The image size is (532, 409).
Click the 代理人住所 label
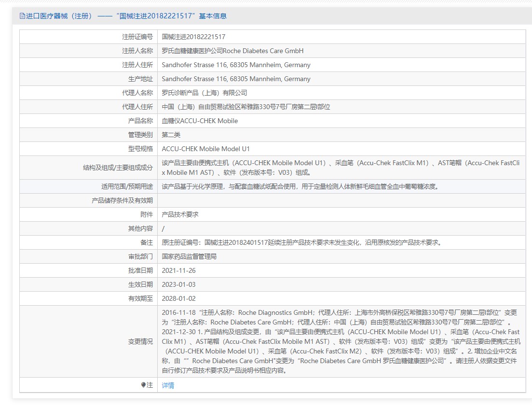[x=137, y=107]
